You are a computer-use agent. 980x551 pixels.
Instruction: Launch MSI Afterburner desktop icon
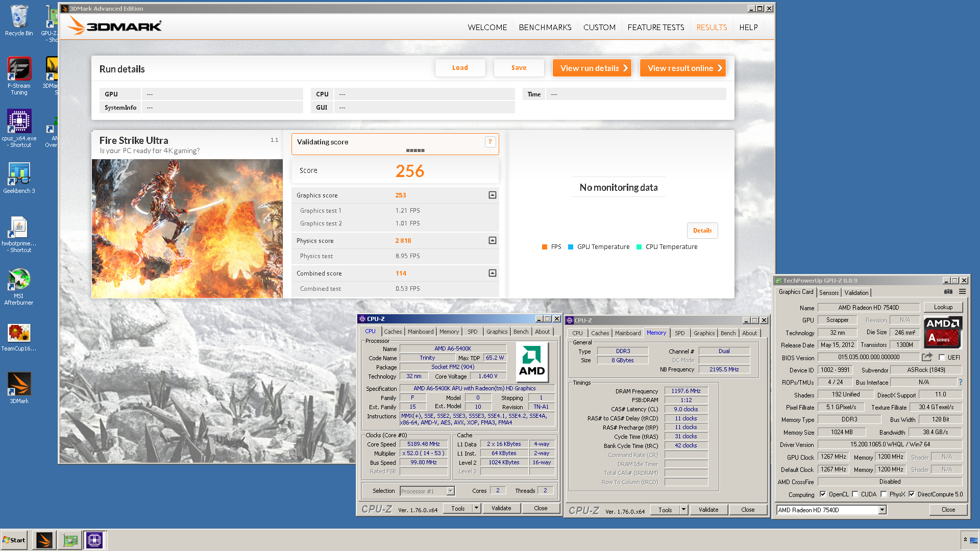(x=19, y=287)
